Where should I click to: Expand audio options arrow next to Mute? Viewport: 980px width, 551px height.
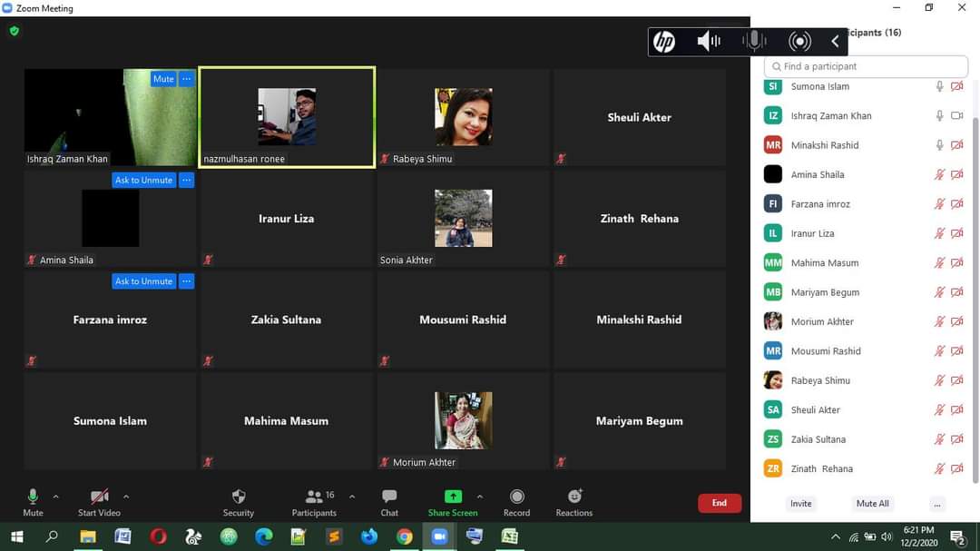click(x=55, y=497)
